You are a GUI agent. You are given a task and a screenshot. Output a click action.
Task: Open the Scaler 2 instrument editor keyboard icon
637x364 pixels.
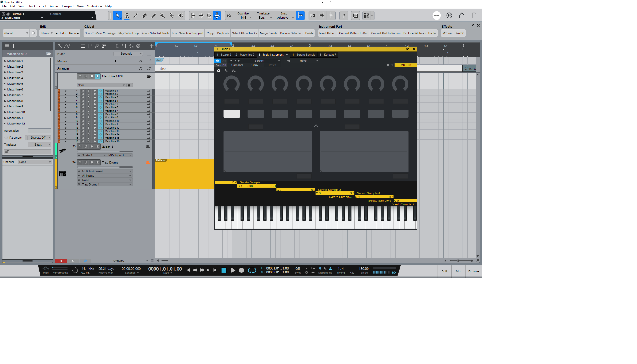click(148, 147)
